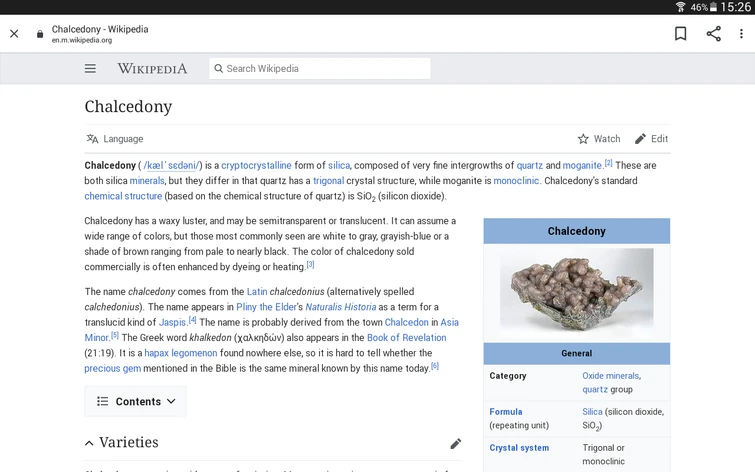Open the Chalcedony infobox mineral image
The height and width of the screenshot is (472, 755).
pyautogui.click(x=576, y=290)
